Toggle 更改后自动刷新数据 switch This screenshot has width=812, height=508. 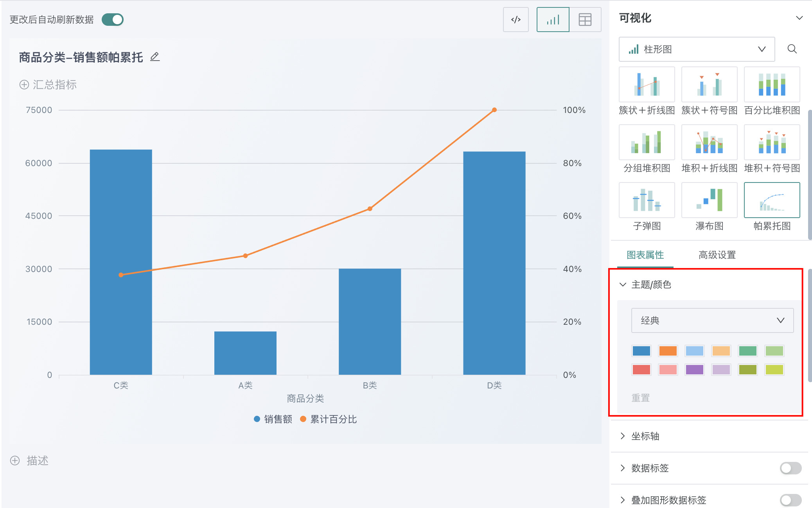pos(113,20)
